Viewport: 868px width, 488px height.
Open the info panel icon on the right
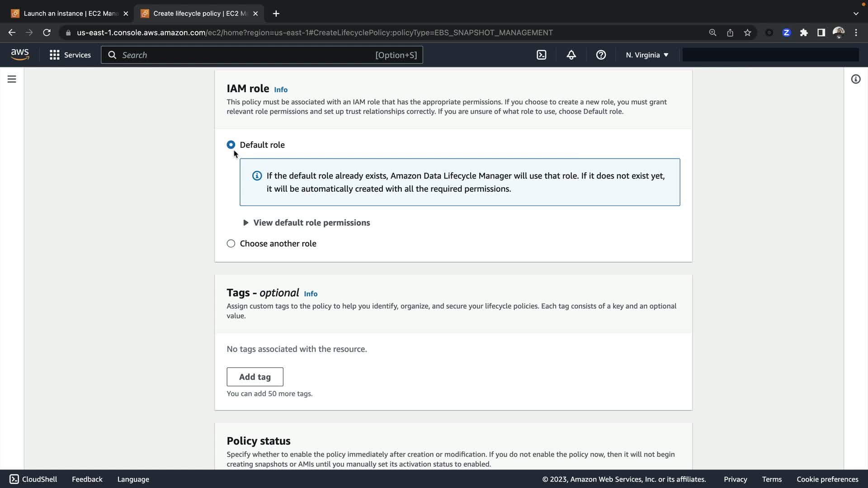coord(855,79)
